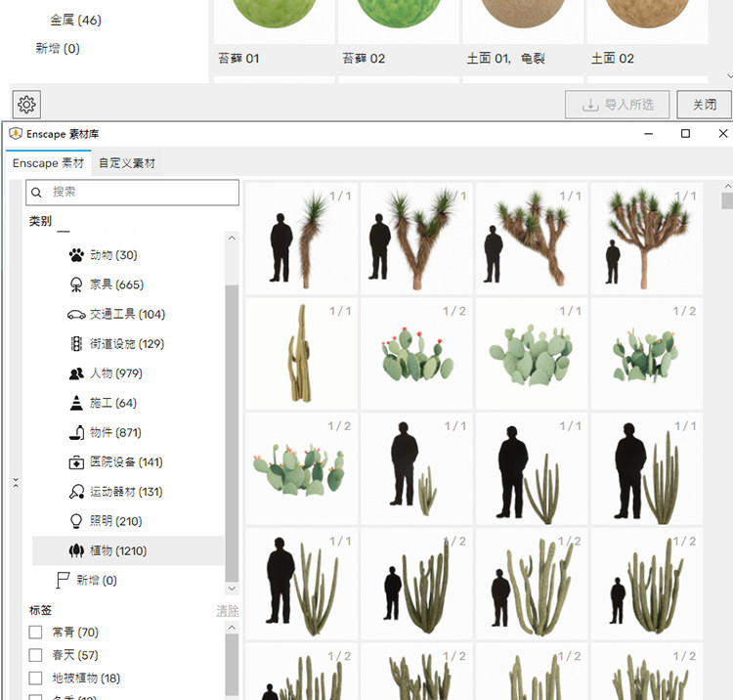Enable the 地被植物 (18) tag checkbox
733x700 pixels.
(35, 678)
